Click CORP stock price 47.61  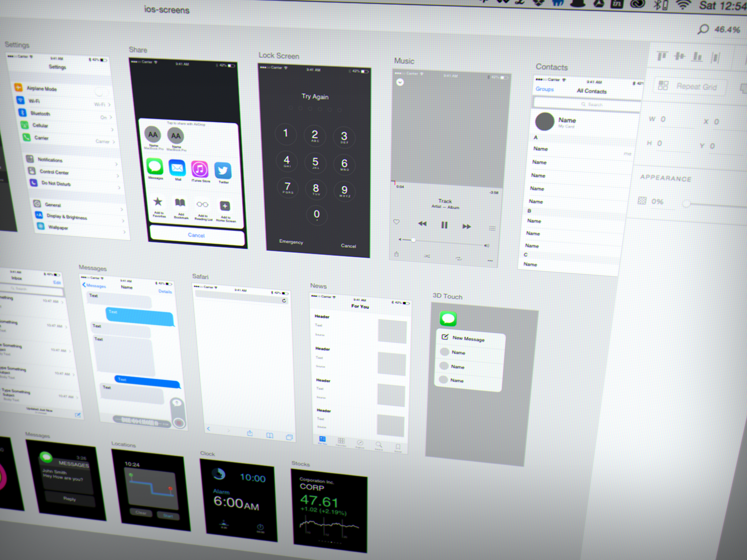point(319,502)
